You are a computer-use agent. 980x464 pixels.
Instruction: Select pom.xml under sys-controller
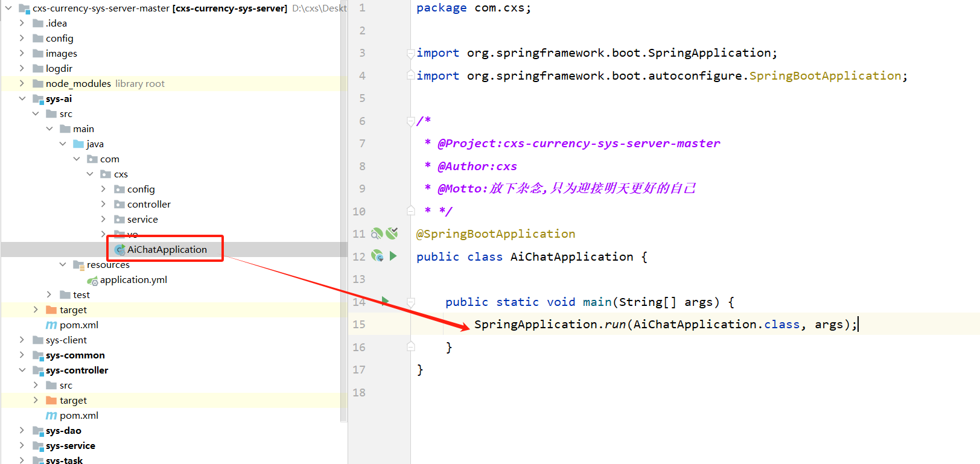click(79, 416)
